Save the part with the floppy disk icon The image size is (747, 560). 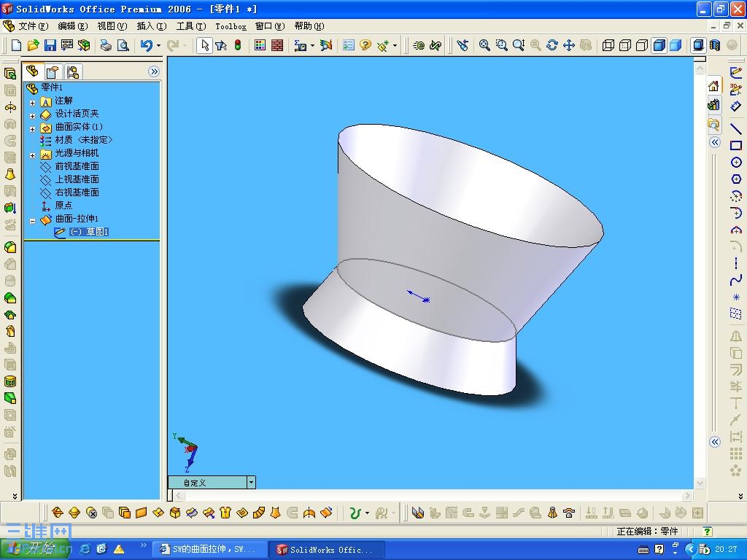click(50, 45)
